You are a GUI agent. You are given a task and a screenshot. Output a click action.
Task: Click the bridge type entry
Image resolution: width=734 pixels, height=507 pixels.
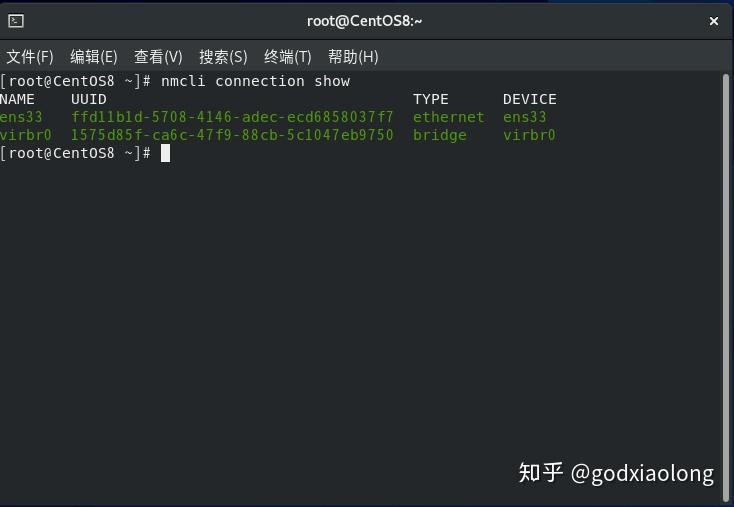click(439, 135)
